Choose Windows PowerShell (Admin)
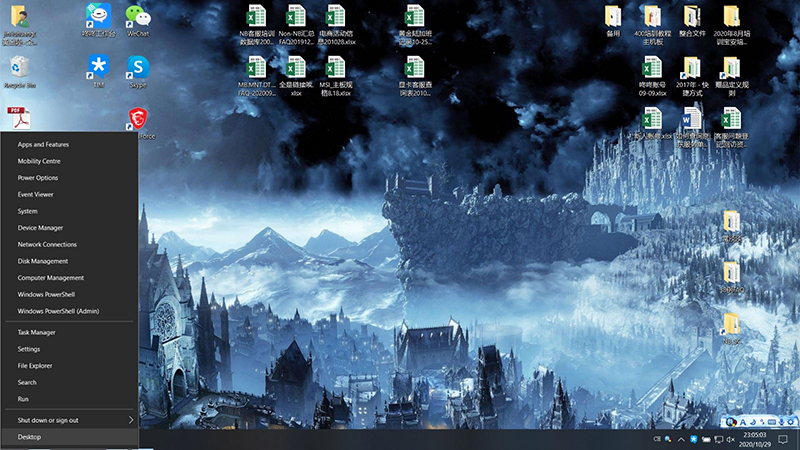 tap(58, 311)
